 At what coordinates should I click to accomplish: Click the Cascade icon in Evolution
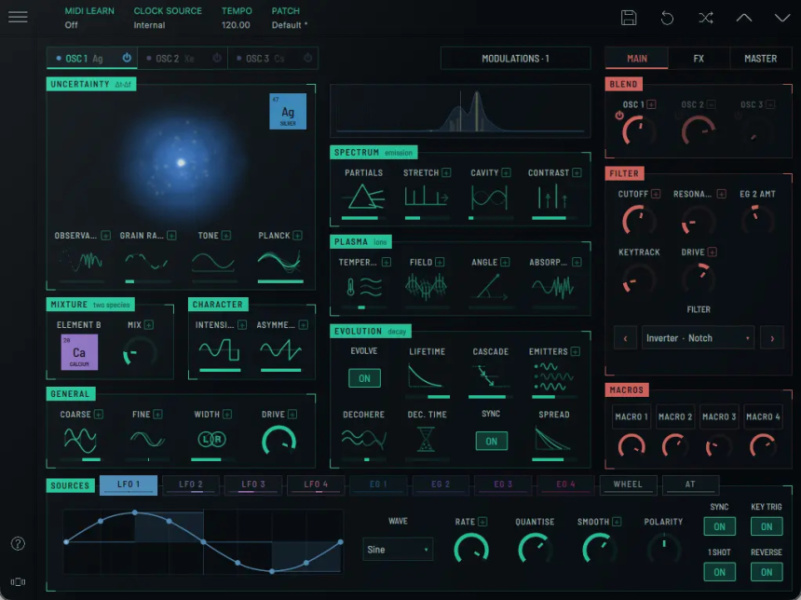tap(488, 376)
